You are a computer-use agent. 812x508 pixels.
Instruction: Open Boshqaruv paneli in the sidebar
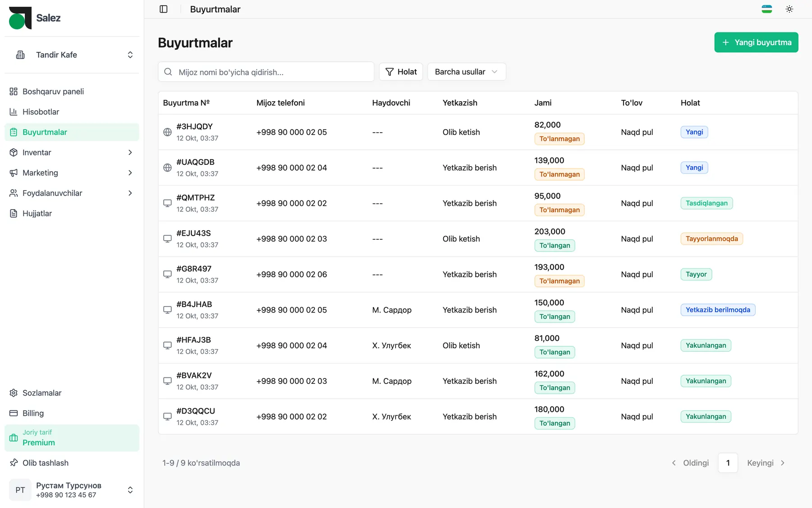pos(72,92)
